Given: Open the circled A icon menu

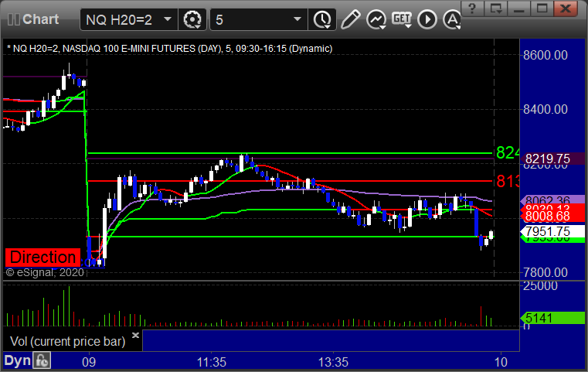Looking at the screenshot, I should coord(452,19).
